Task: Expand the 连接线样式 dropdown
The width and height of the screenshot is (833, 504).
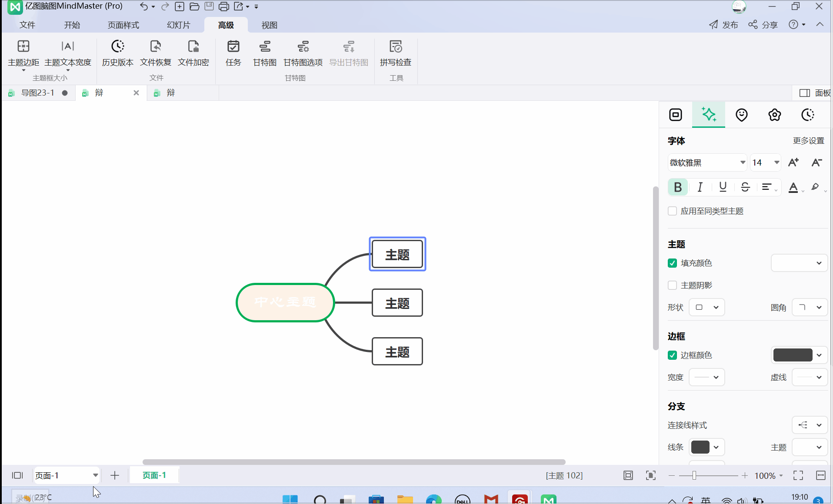Action: pyautogui.click(x=810, y=425)
